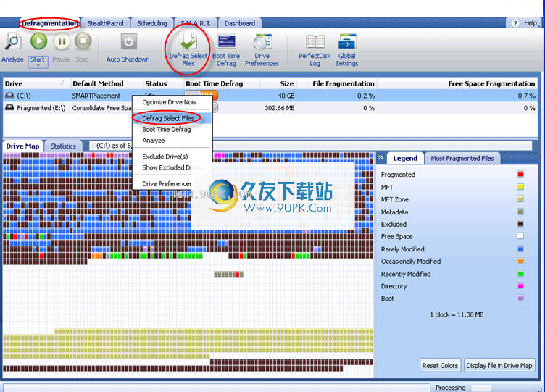Click the green Recently Modified swatch
The image size is (545, 392).
(x=520, y=274)
